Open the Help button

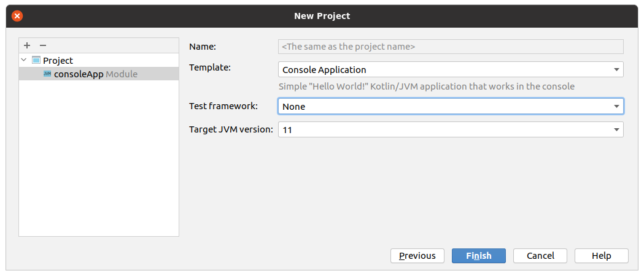(601, 256)
